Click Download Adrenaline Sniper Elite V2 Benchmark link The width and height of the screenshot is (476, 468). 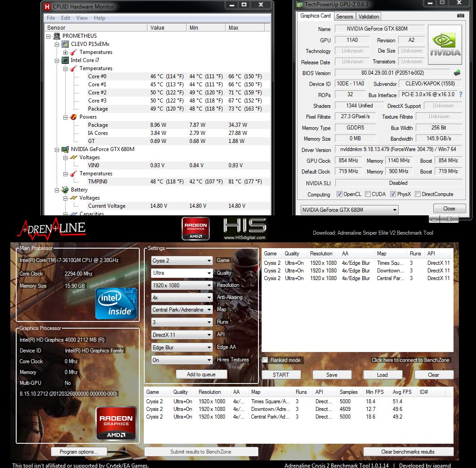(x=373, y=233)
